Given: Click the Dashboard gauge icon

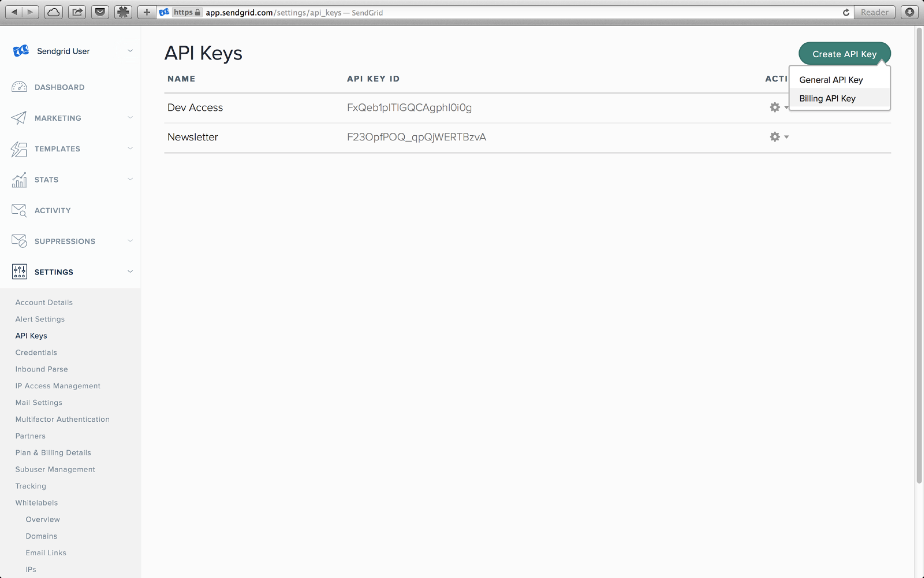Looking at the screenshot, I should click(19, 87).
